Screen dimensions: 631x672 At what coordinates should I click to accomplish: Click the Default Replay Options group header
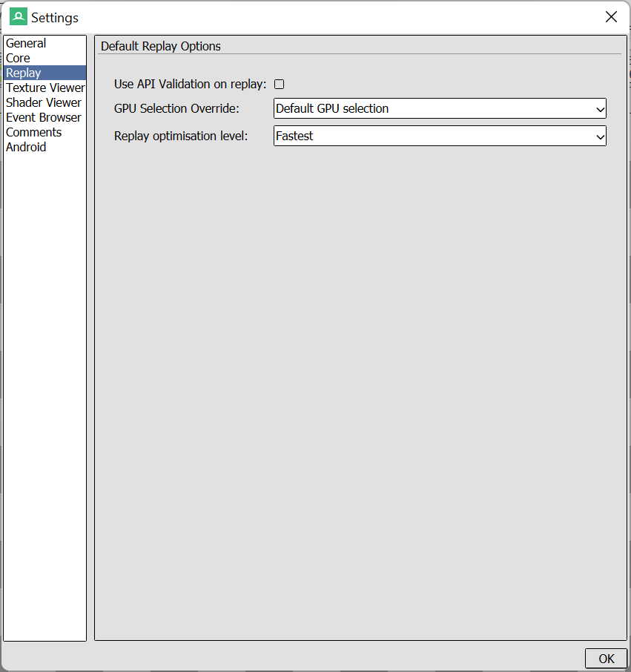point(161,46)
